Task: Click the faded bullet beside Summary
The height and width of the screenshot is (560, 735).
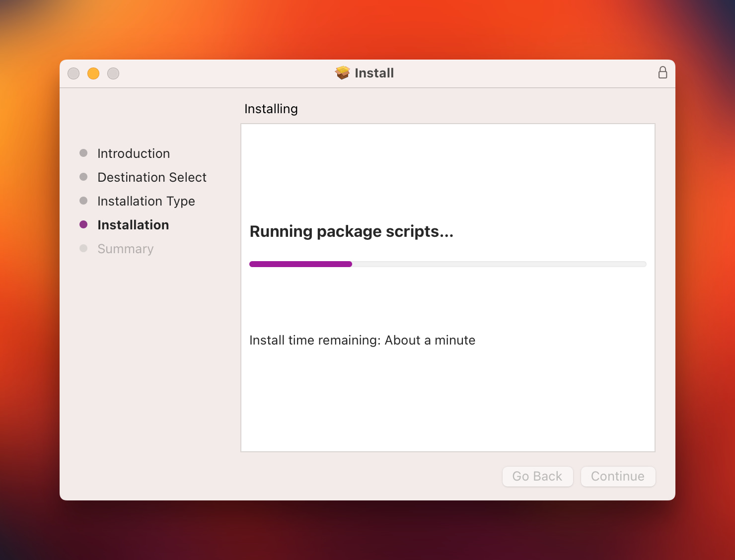Action: (83, 248)
